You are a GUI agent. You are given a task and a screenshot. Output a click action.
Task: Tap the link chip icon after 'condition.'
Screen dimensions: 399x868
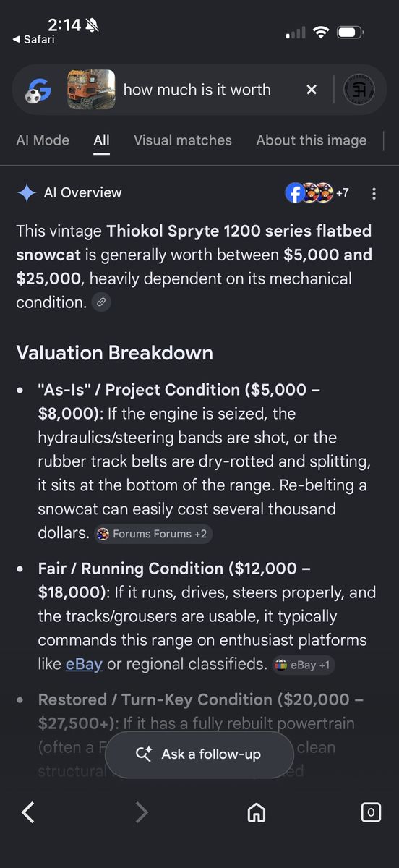(102, 302)
